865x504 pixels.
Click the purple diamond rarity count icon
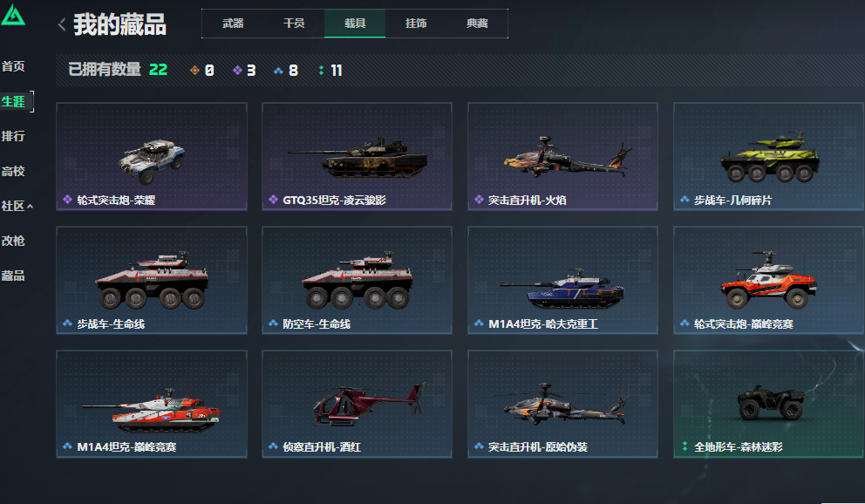(237, 70)
